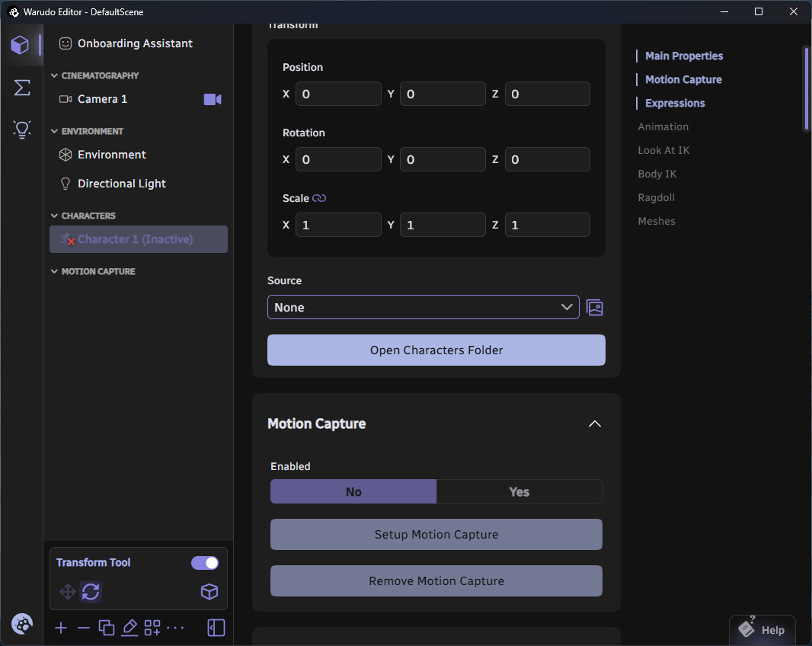Click the Onboarding Assistant smiley icon
Image resolution: width=812 pixels, height=646 pixels.
click(x=66, y=43)
